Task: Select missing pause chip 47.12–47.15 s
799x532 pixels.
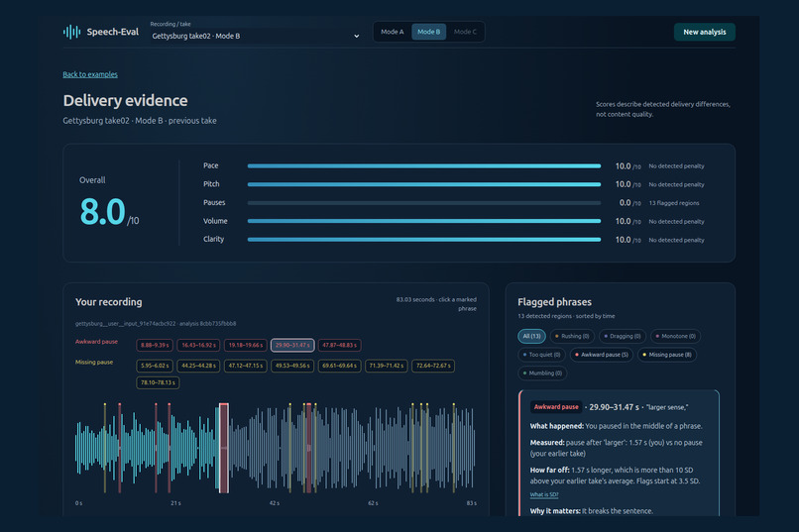Action: point(245,366)
